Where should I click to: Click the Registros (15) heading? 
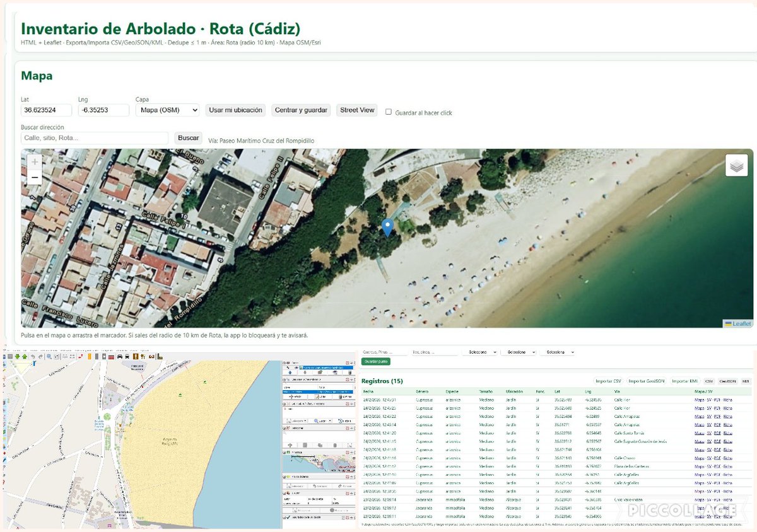tap(382, 381)
